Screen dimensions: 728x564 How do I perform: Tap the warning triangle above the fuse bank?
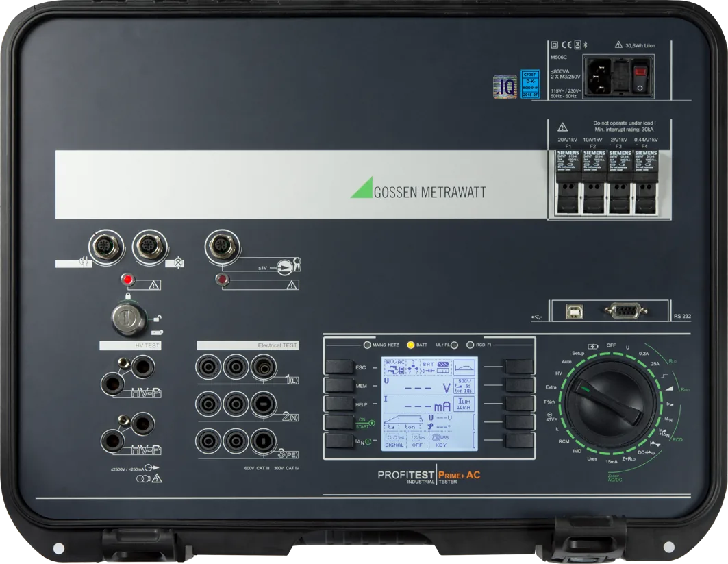pos(562,127)
